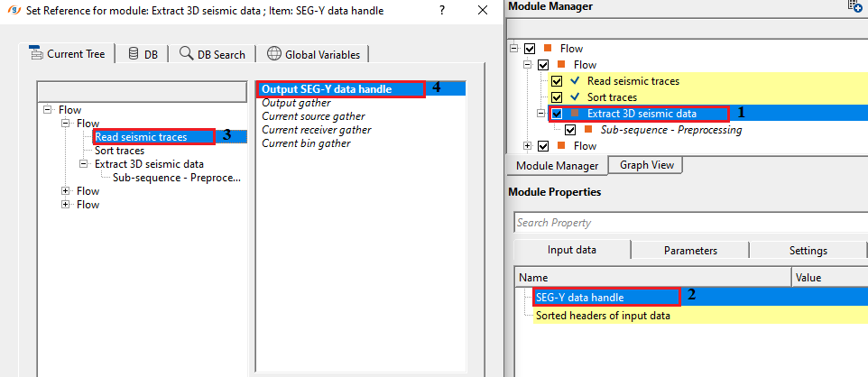Screen dimensions: 868x377
Task: Toggle the Sub-sequence - Preprocessing checkbox
Action: tap(570, 130)
